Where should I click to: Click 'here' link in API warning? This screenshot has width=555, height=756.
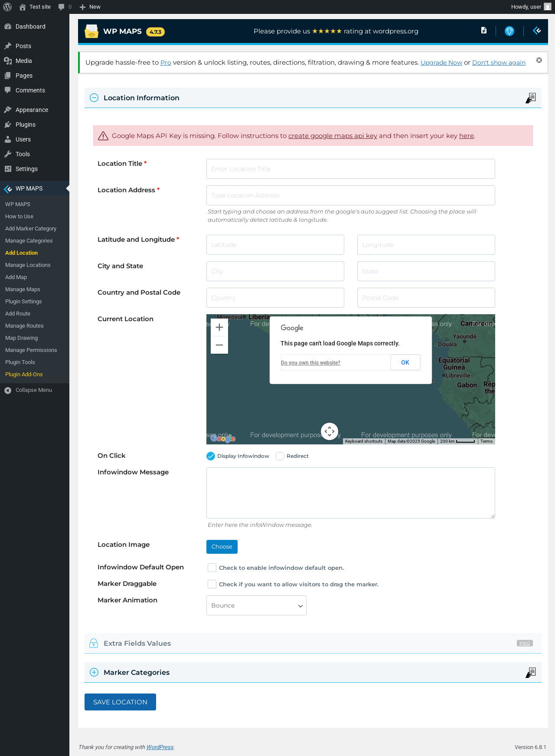(x=467, y=136)
